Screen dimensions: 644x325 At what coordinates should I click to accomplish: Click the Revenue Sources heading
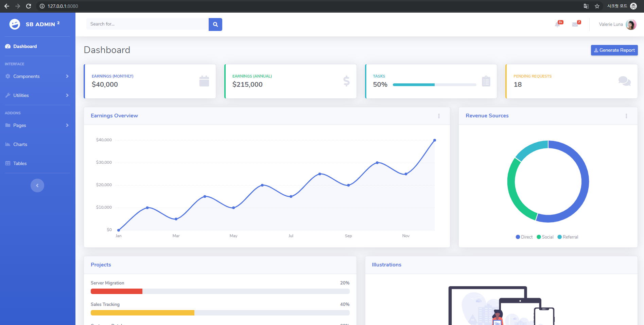point(487,116)
